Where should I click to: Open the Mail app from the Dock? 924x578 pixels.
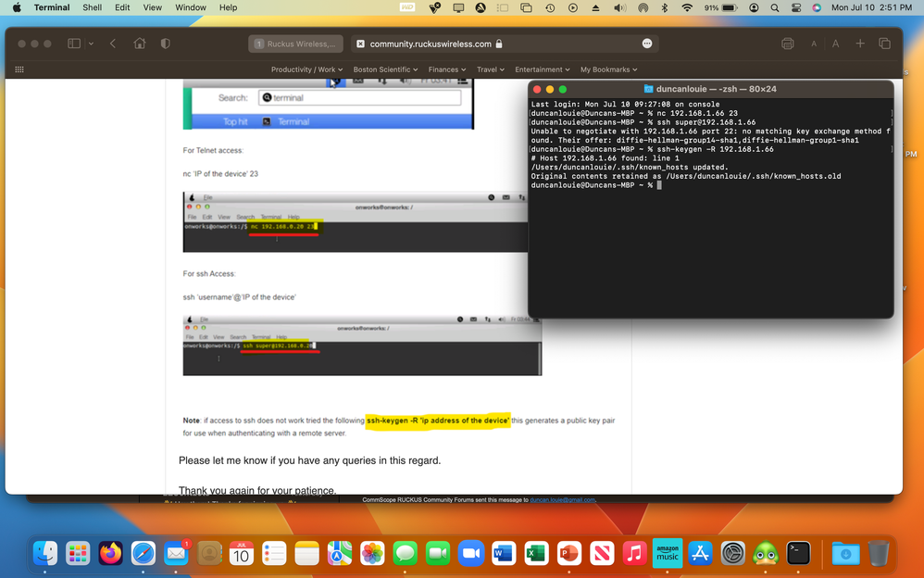click(175, 553)
